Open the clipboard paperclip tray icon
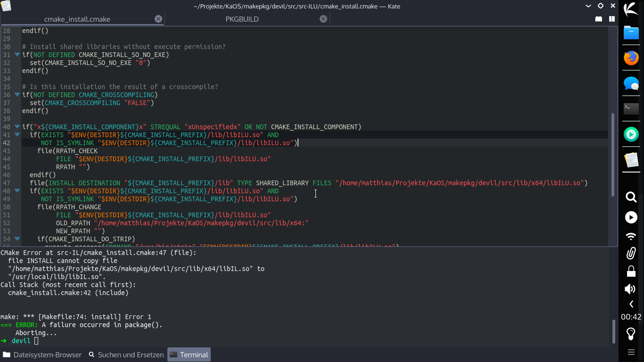The height and width of the screenshot is (362, 644). point(631,254)
